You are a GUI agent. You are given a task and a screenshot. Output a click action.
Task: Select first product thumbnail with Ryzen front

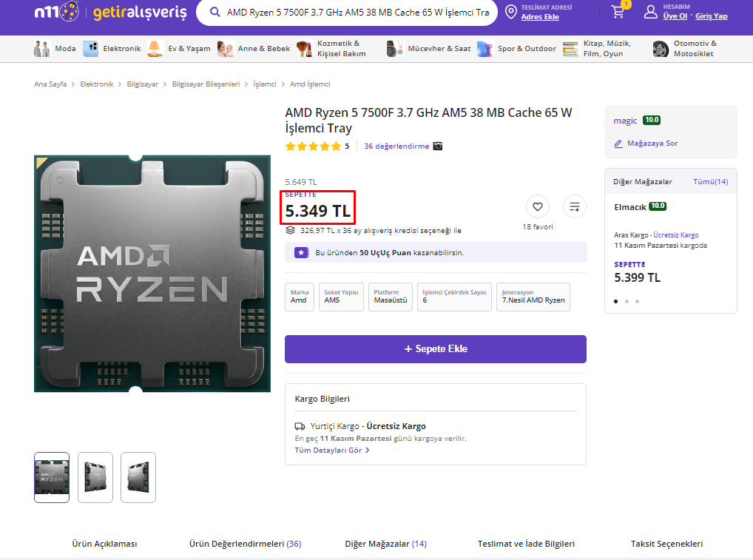[52, 477]
